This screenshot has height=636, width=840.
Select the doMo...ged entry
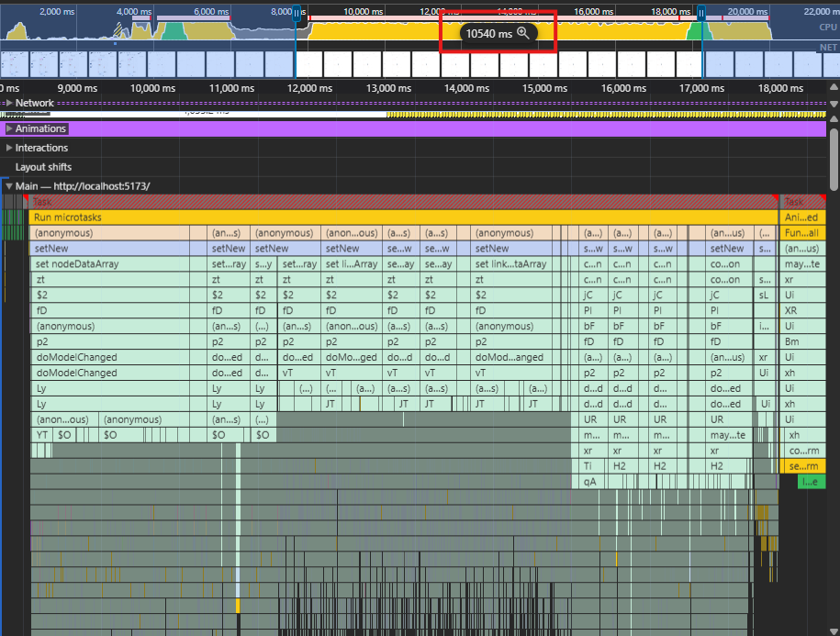[x=351, y=357]
